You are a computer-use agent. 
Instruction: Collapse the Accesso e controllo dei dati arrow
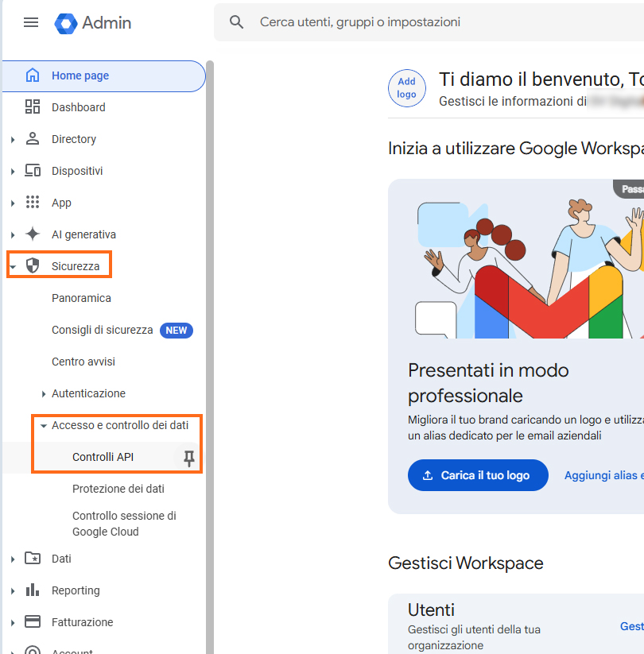click(x=44, y=426)
